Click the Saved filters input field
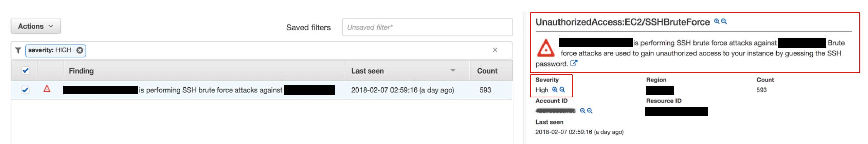The width and height of the screenshot is (868, 144). [x=427, y=27]
